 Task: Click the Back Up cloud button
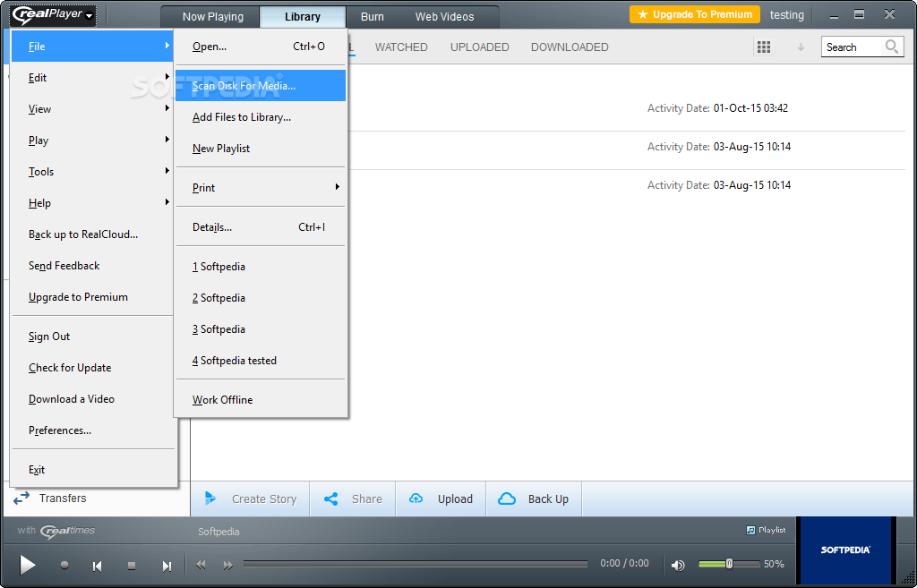click(x=534, y=499)
